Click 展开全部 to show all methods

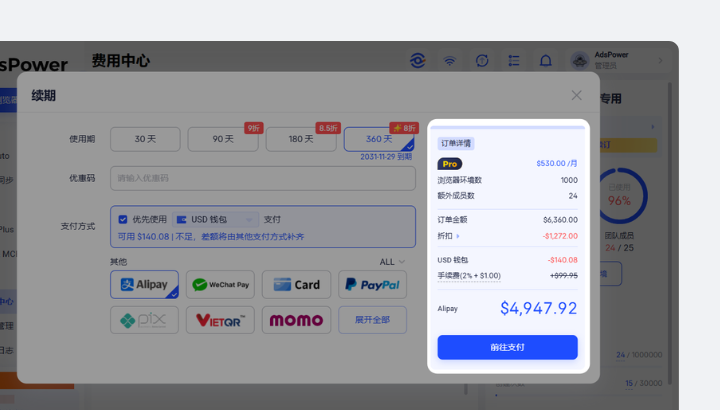372,320
